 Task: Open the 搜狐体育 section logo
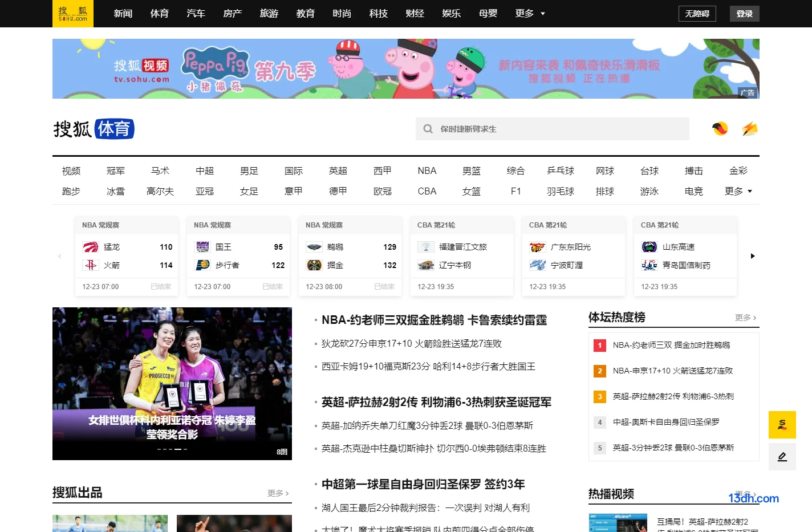coord(94,129)
